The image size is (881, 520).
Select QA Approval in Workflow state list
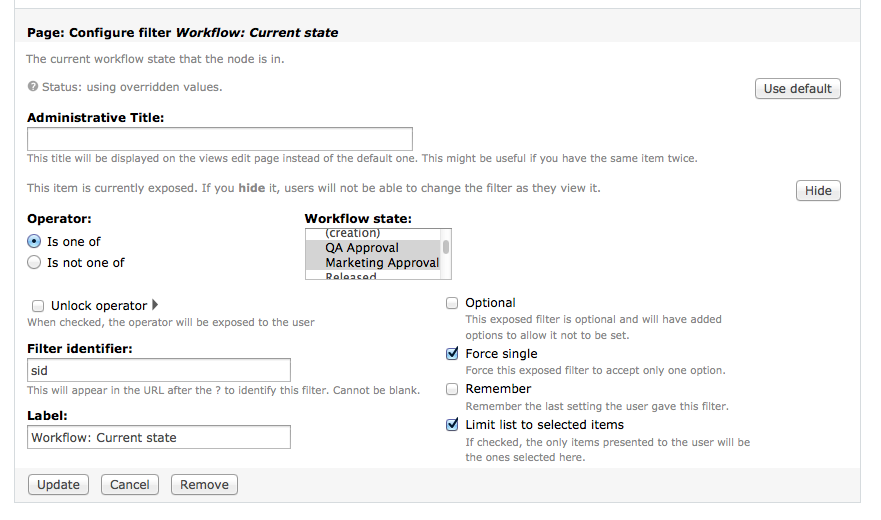pos(362,248)
